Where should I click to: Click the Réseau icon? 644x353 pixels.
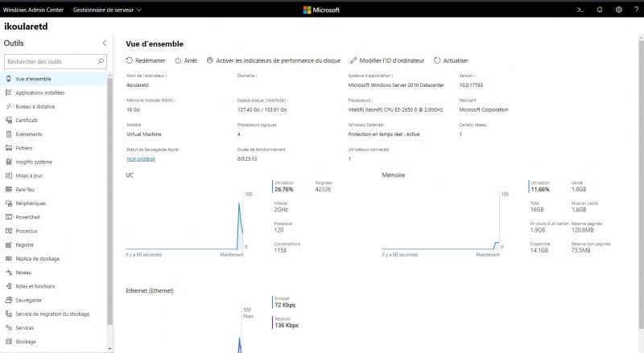click(9, 272)
